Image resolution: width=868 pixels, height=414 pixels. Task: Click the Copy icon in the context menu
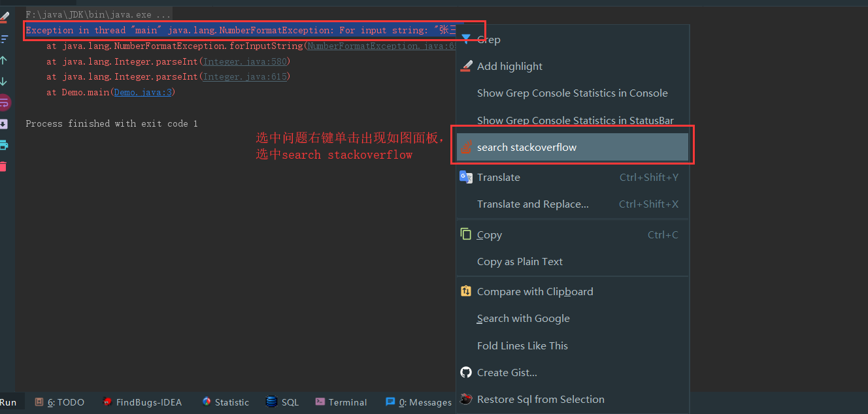click(466, 234)
